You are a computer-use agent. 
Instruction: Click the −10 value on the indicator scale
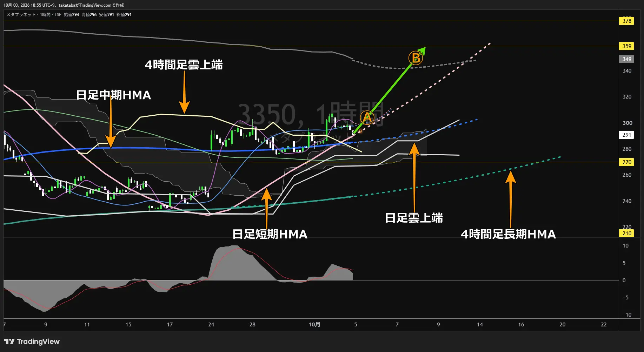[x=627, y=315]
